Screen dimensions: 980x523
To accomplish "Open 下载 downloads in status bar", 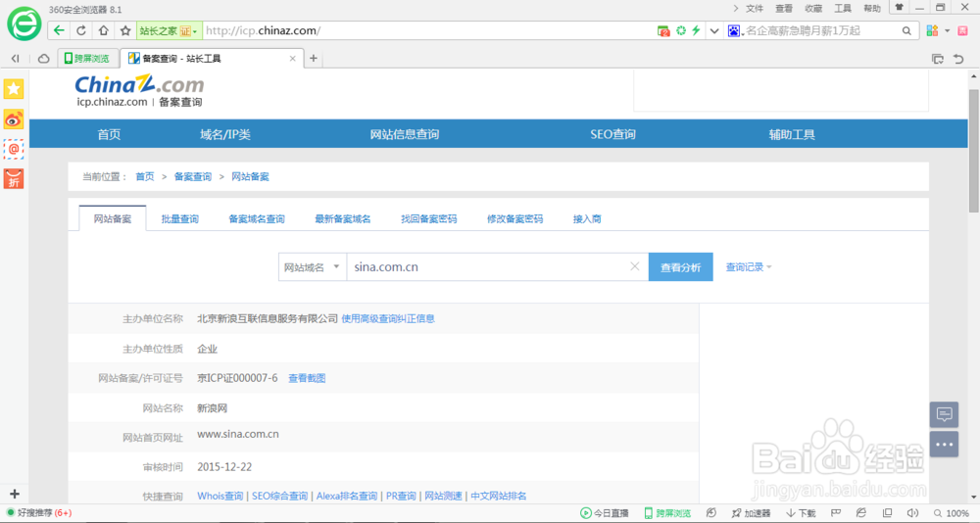I will coord(801,513).
